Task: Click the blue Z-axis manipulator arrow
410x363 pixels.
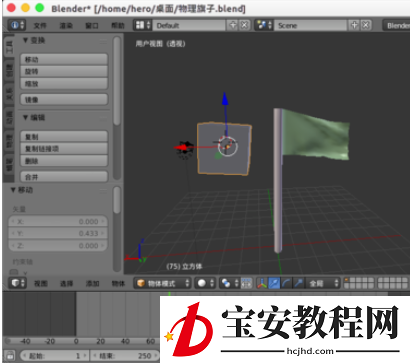Action: pyautogui.click(x=225, y=99)
